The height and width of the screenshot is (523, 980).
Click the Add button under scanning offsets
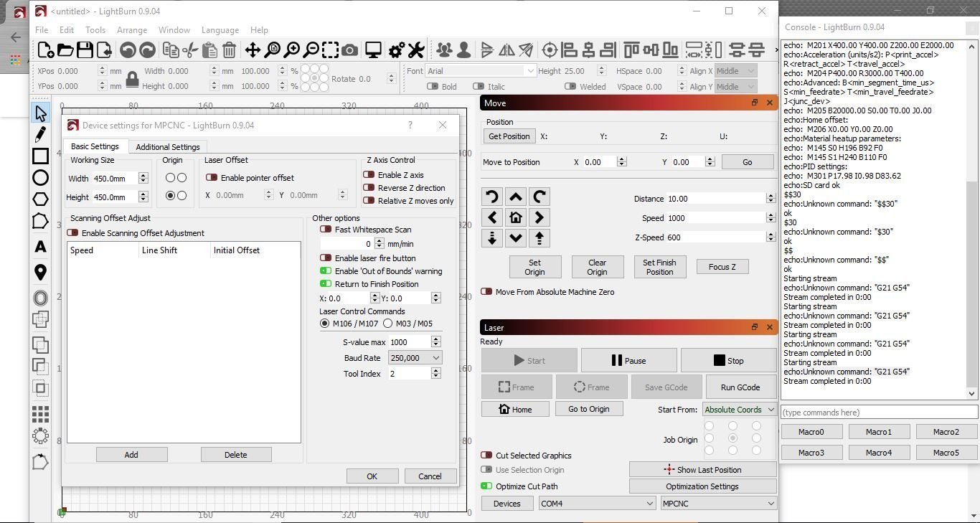click(x=131, y=455)
